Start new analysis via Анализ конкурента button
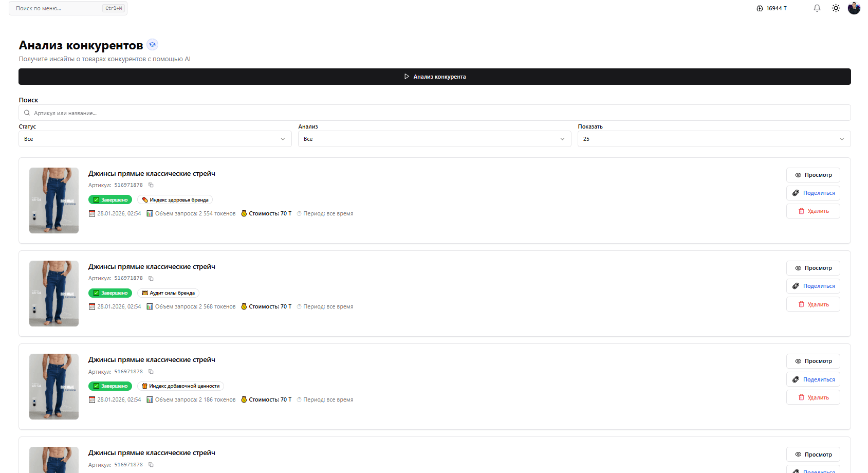The width and height of the screenshot is (868, 473). 434,77
